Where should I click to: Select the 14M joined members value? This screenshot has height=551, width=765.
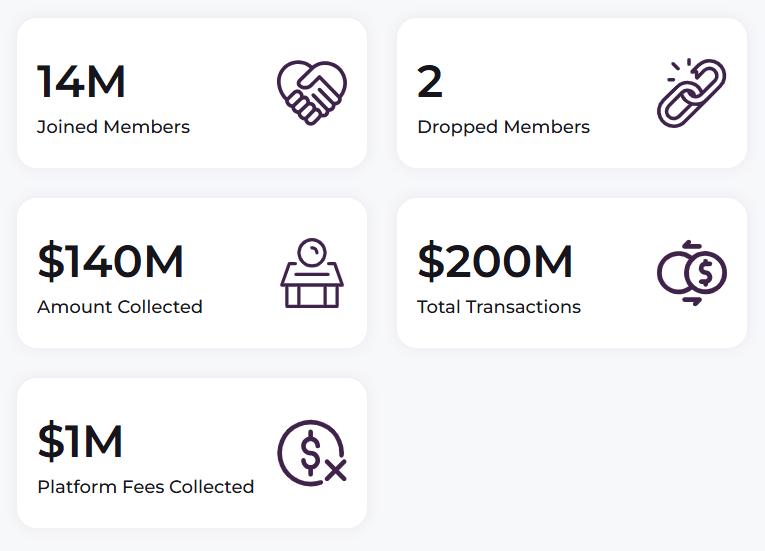(82, 82)
